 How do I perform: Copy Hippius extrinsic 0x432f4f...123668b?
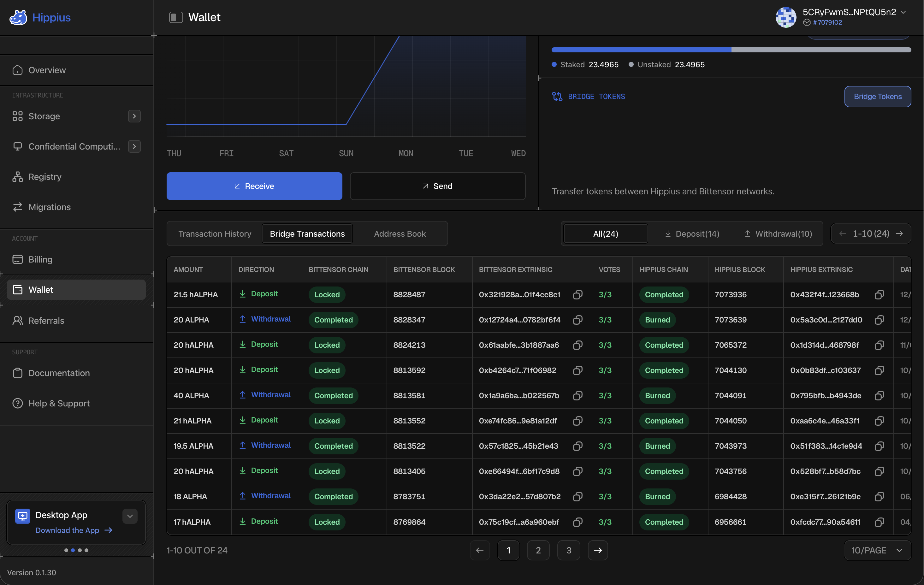880,295
